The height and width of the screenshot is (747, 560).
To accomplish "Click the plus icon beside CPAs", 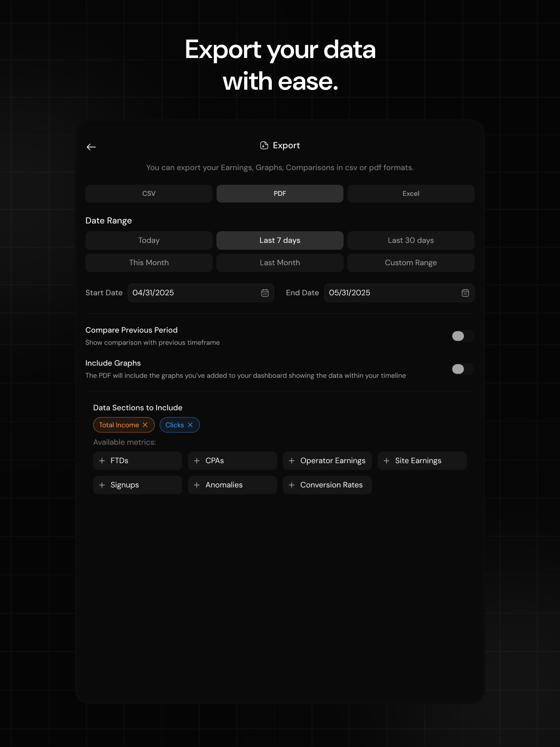I will pyautogui.click(x=197, y=461).
